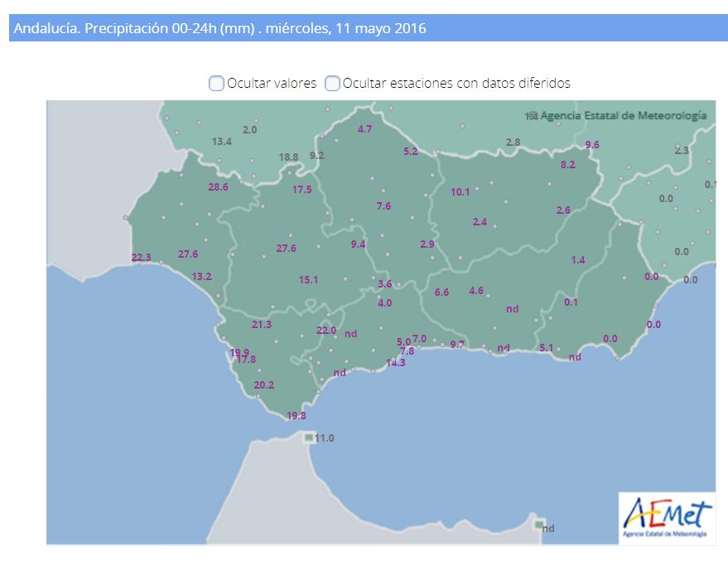Click the 19.8 station at the southern tip
This screenshot has width=728, height=561.
(296, 416)
